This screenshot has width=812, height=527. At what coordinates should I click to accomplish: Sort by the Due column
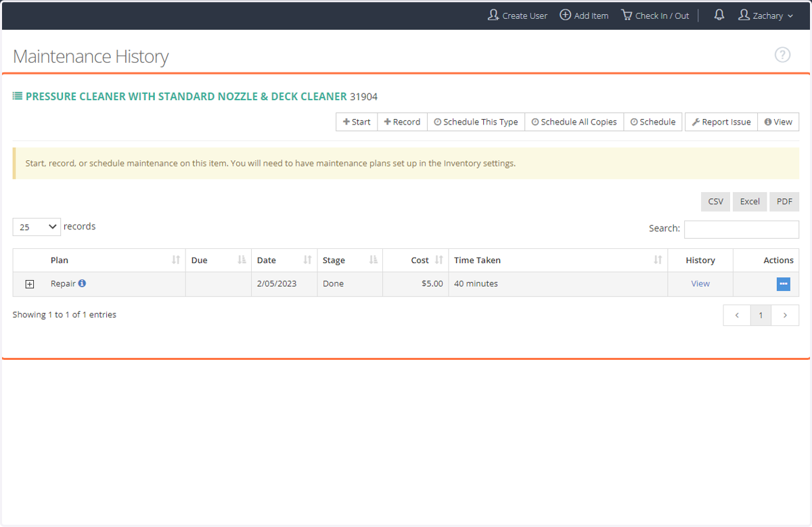coord(219,260)
